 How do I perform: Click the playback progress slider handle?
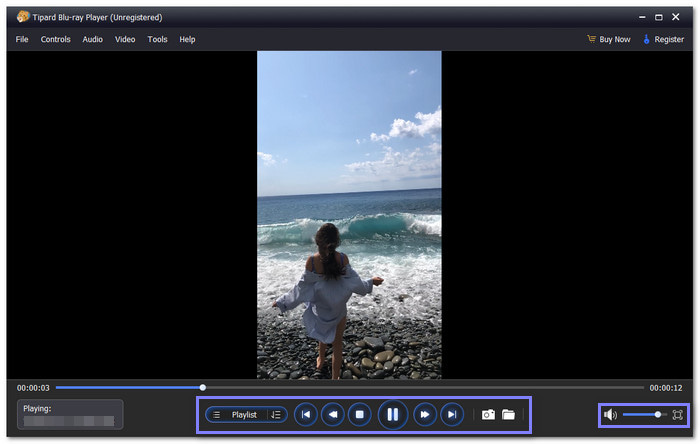click(x=203, y=387)
